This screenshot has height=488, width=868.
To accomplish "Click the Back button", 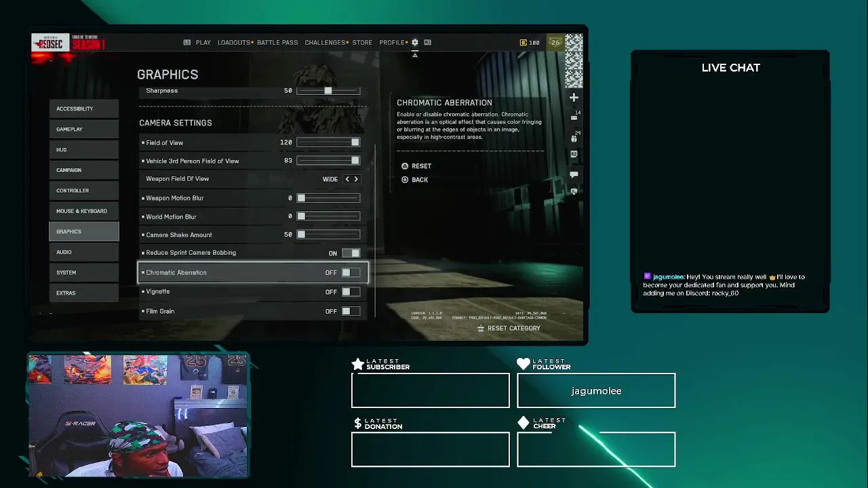I will pyautogui.click(x=414, y=180).
